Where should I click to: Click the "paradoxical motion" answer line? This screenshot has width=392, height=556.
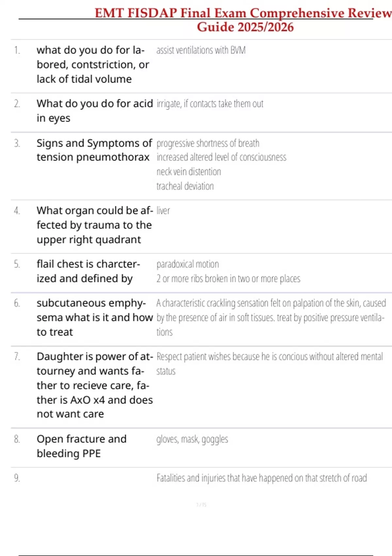(x=188, y=264)
